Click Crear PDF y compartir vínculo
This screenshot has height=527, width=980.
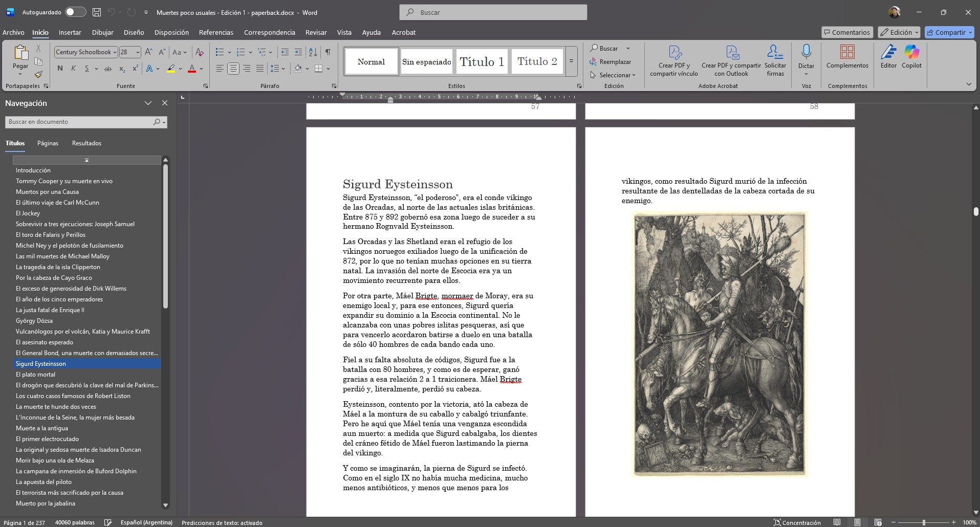(673, 61)
